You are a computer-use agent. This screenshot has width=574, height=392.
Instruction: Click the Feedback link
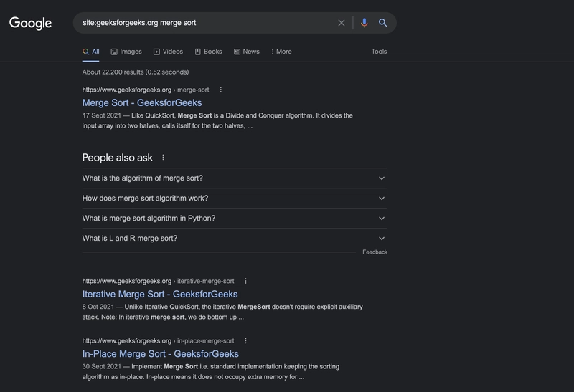pos(375,252)
